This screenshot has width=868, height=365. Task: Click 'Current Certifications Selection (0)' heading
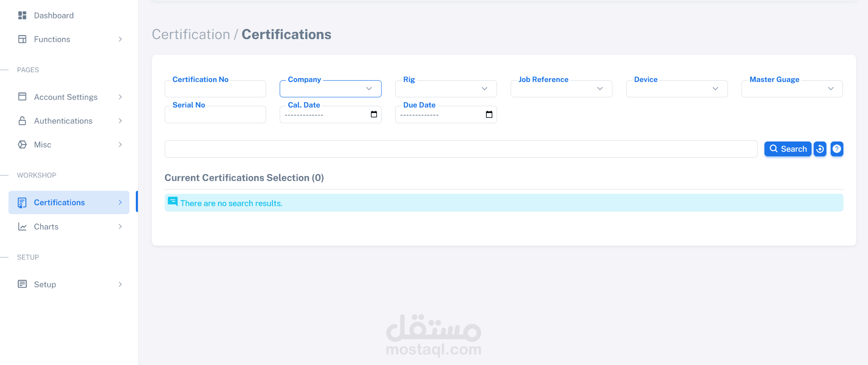(x=244, y=178)
